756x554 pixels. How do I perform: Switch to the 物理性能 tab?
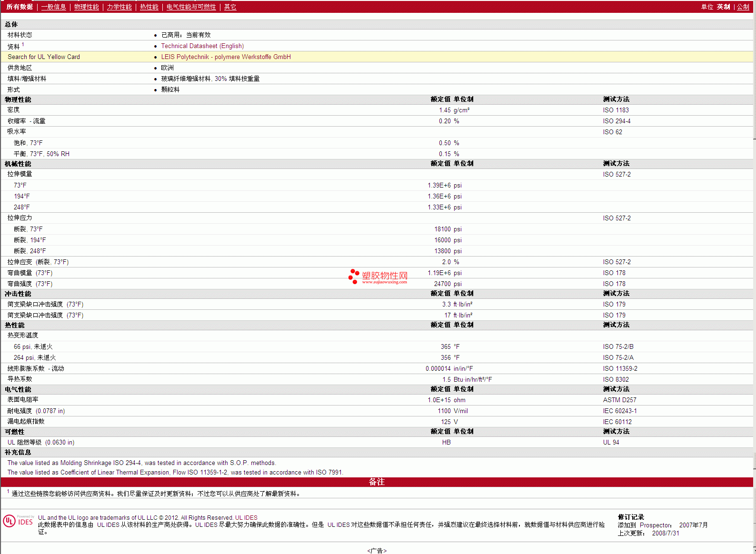click(86, 7)
